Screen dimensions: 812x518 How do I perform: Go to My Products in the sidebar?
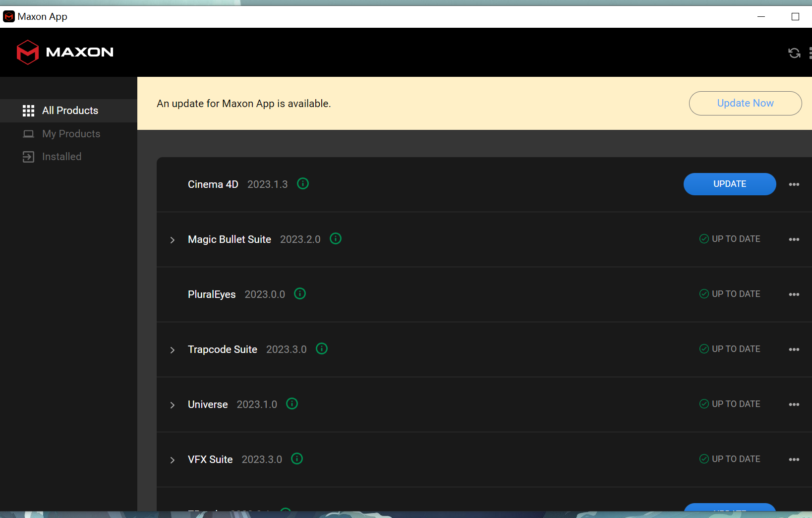(x=68, y=134)
